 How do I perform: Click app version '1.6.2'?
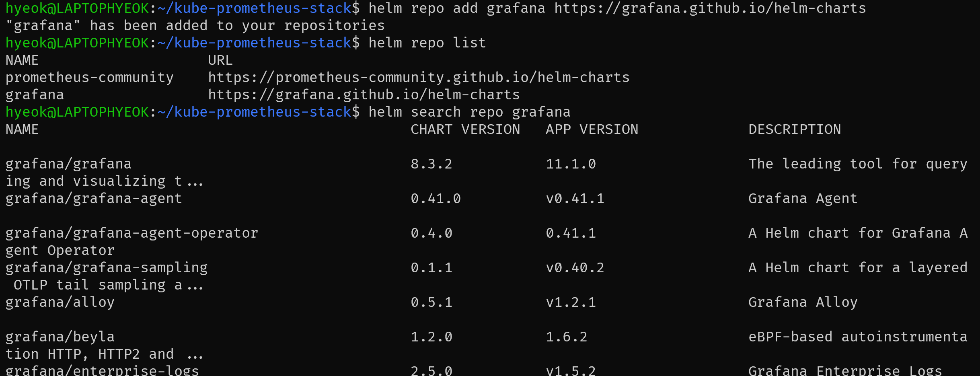(x=567, y=337)
